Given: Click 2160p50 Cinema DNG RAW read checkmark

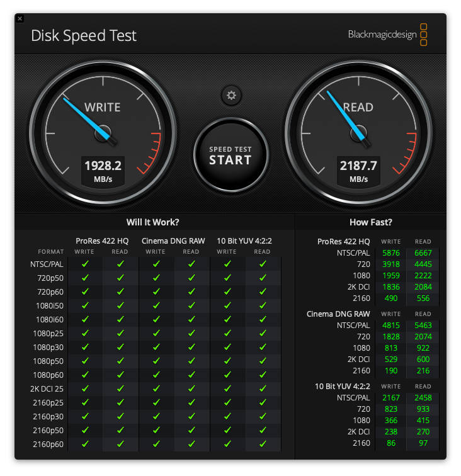Looking at the screenshot, I should tap(191, 430).
